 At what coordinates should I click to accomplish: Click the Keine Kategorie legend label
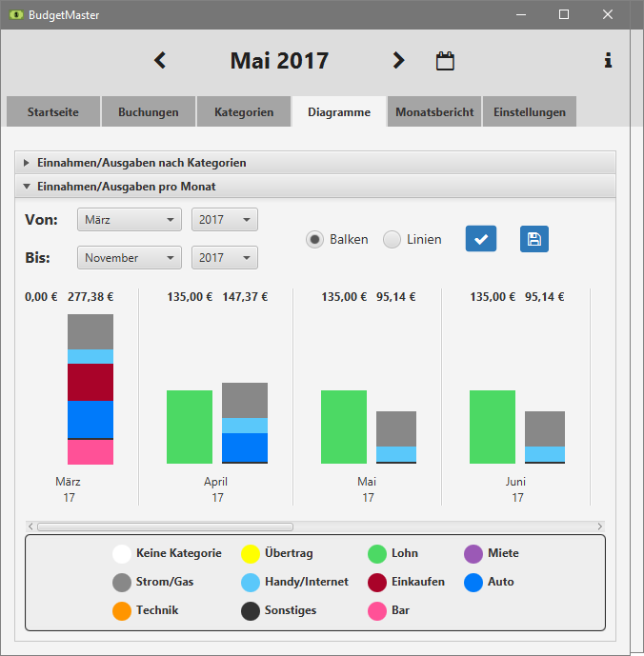point(179,553)
